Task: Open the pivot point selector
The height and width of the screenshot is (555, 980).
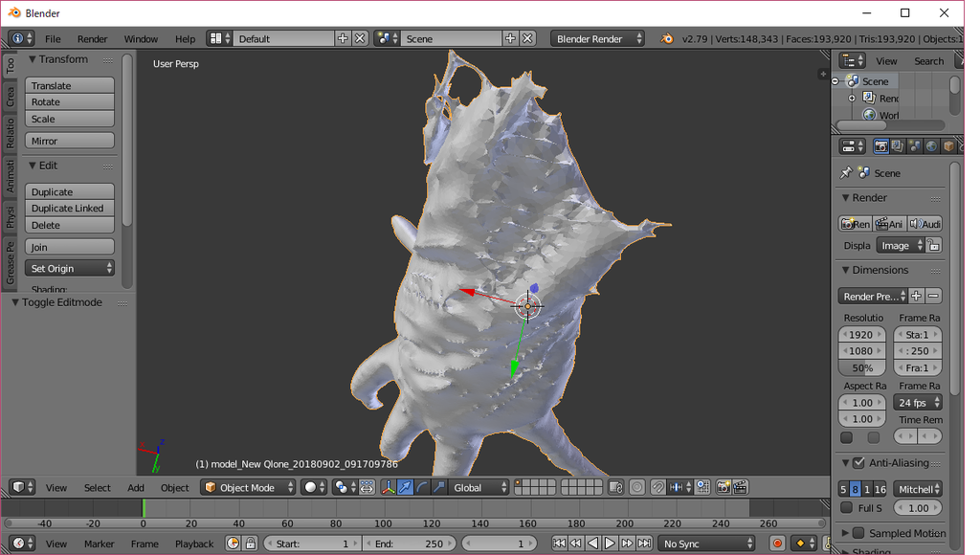Action: (345, 487)
